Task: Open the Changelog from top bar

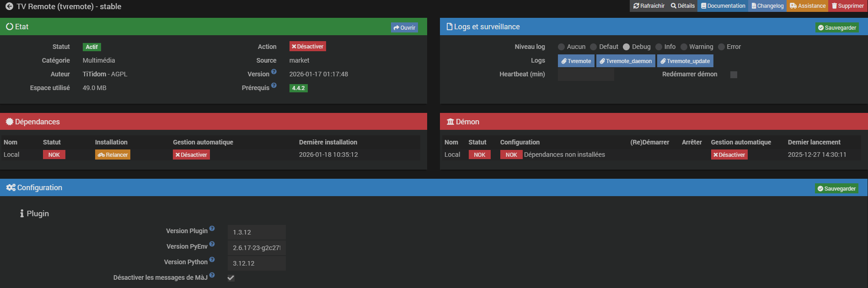Action: [x=767, y=6]
